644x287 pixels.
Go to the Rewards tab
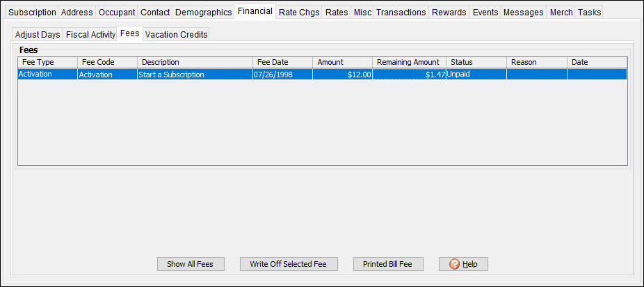449,13
